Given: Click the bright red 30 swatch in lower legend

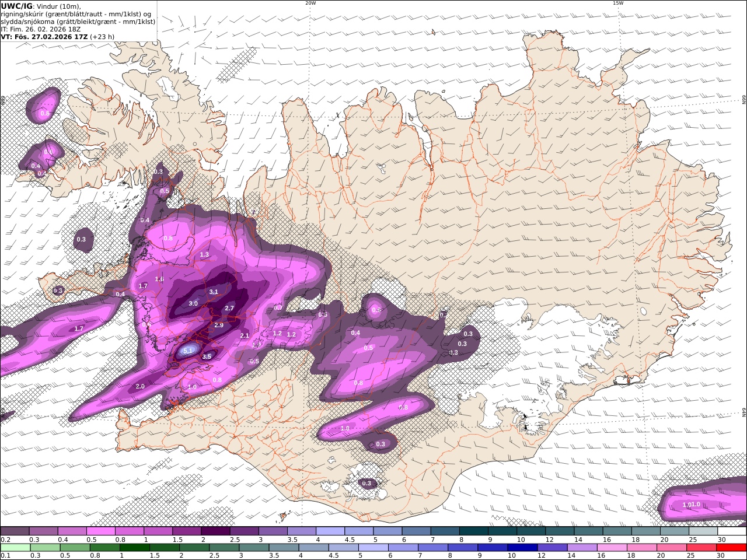Looking at the screenshot, I should [x=732, y=548].
